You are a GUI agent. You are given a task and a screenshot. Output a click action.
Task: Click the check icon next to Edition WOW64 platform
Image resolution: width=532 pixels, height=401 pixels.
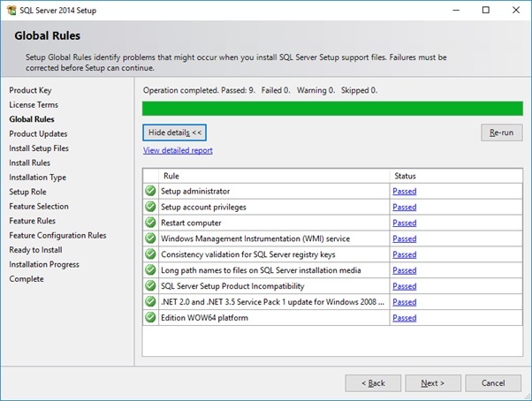tap(150, 317)
